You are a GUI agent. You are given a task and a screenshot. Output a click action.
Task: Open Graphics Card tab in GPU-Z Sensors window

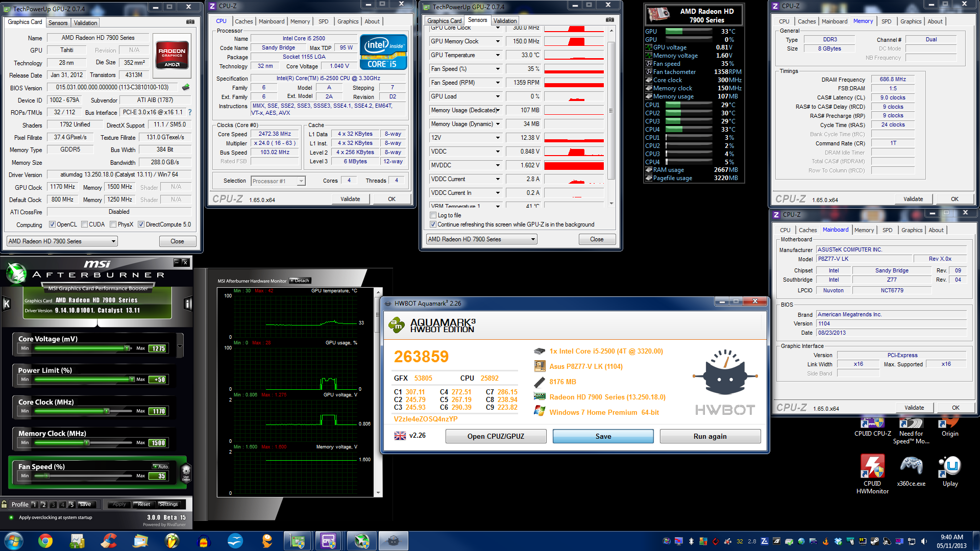[x=444, y=21]
